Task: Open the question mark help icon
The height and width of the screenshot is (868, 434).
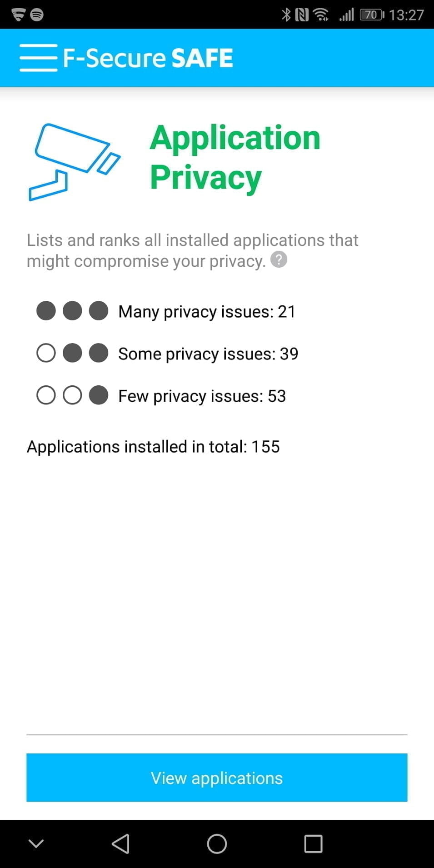Action: click(x=279, y=260)
